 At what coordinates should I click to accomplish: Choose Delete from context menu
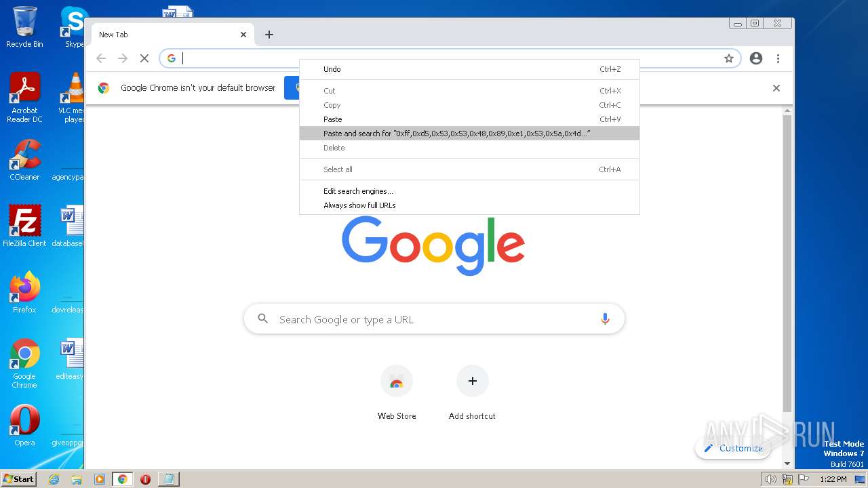[x=469, y=148]
